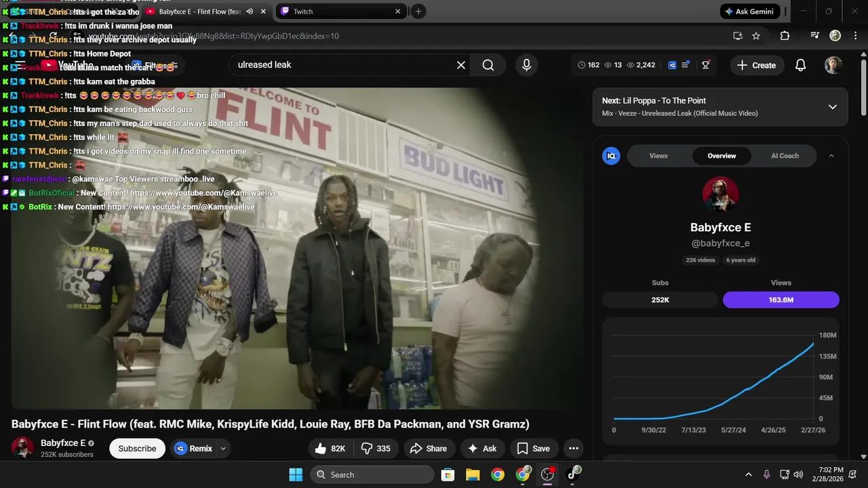Open the Views tab in vidIQ panel
Screen dimensions: 868x488
click(658, 156)
